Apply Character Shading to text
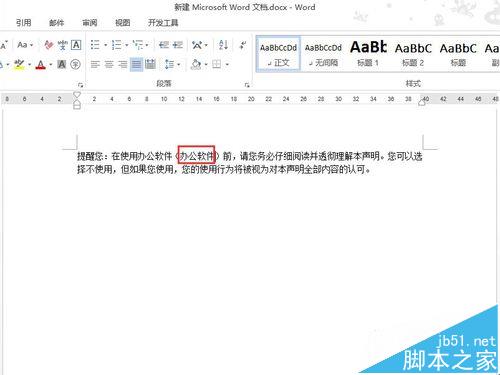This screenshot has width=500, height=375. (62, 64)
